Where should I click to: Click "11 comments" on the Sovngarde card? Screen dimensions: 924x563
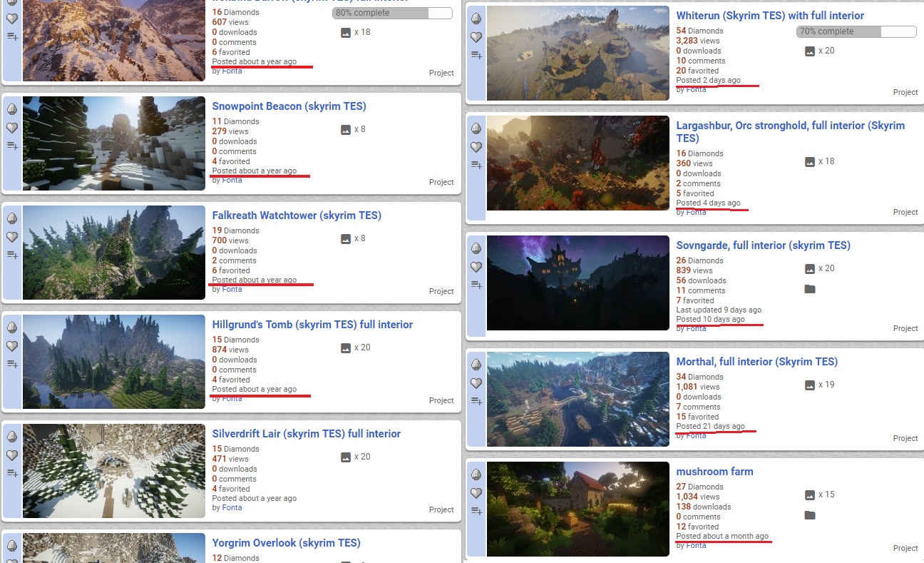(701, 291)
